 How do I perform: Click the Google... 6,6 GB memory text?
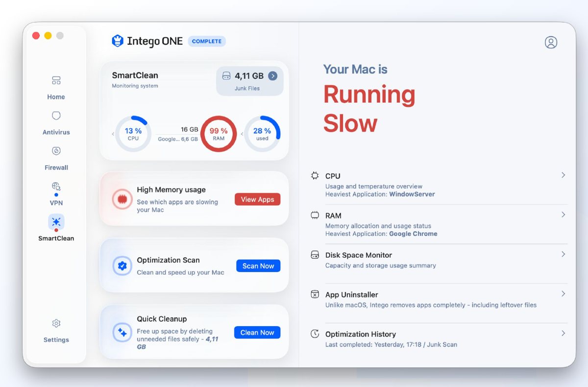click(x=178, y=139)
